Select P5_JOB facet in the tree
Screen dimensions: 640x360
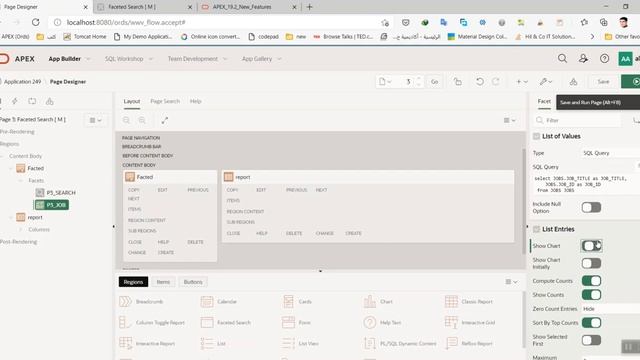coord(51,205)
